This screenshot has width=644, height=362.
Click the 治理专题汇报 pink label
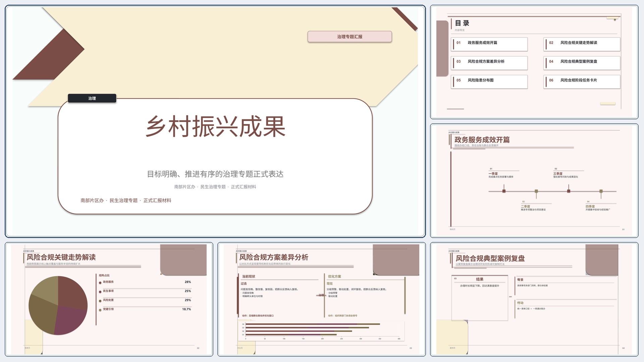(350, 37)
